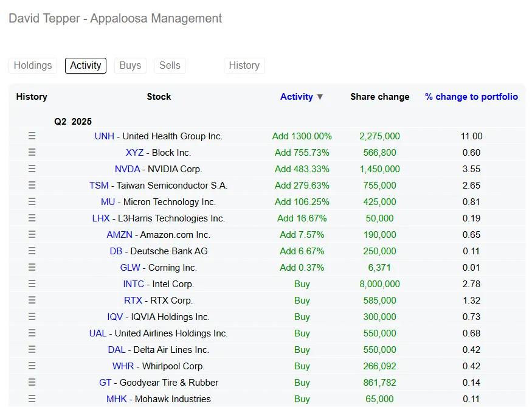
Task: Open RTX ticker link
Action: (133, 301)
